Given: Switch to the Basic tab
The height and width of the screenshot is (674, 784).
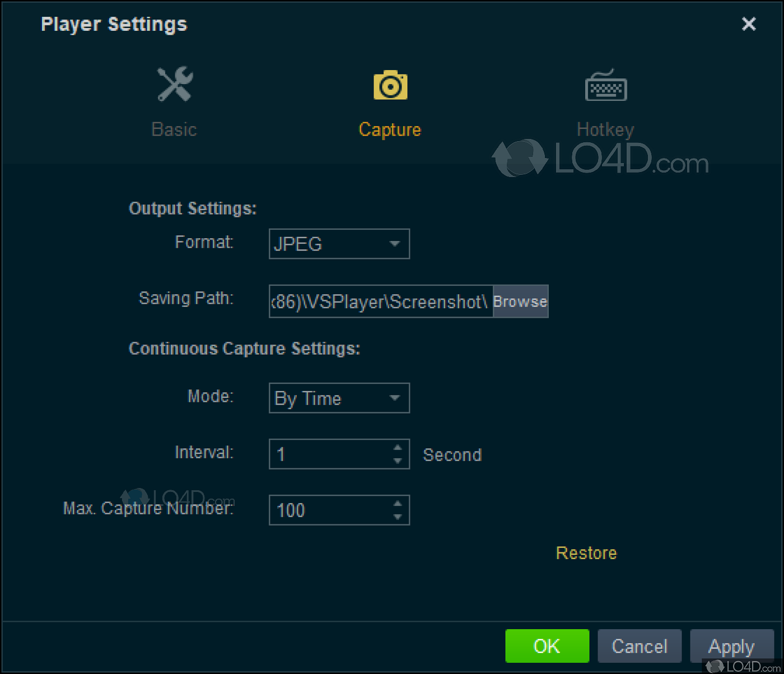Looking at the screenshot, I should tap(174, 129).
